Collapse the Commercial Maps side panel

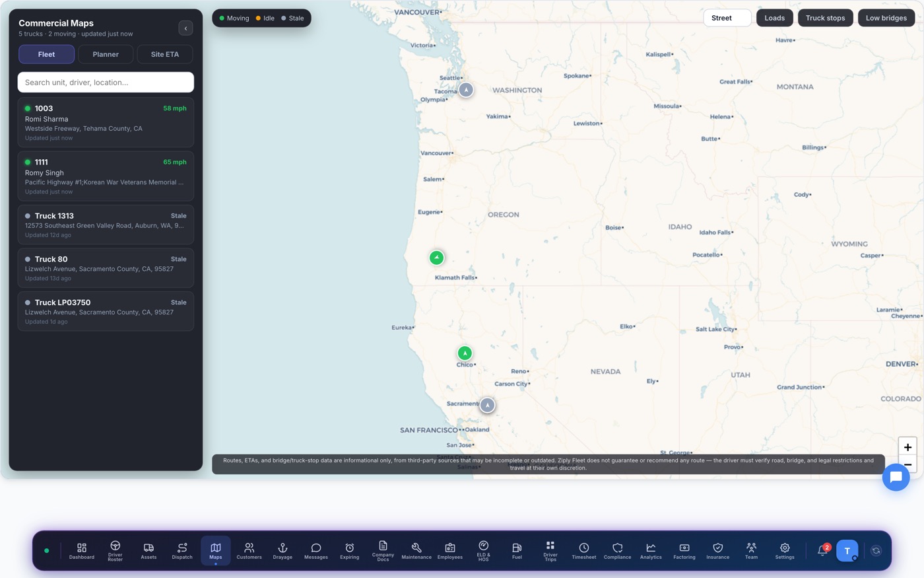[185, 28]
